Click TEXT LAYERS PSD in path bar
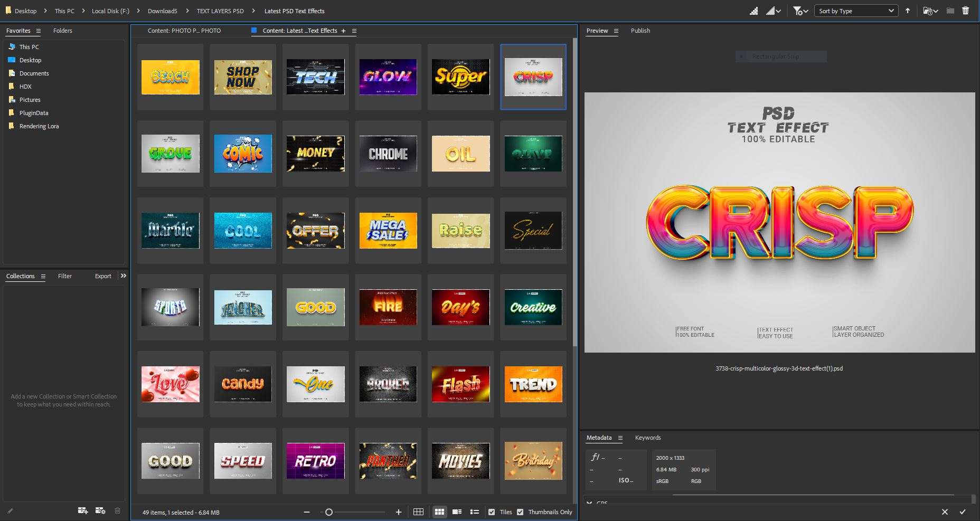 pyautogui.click(x=220, y=11)
